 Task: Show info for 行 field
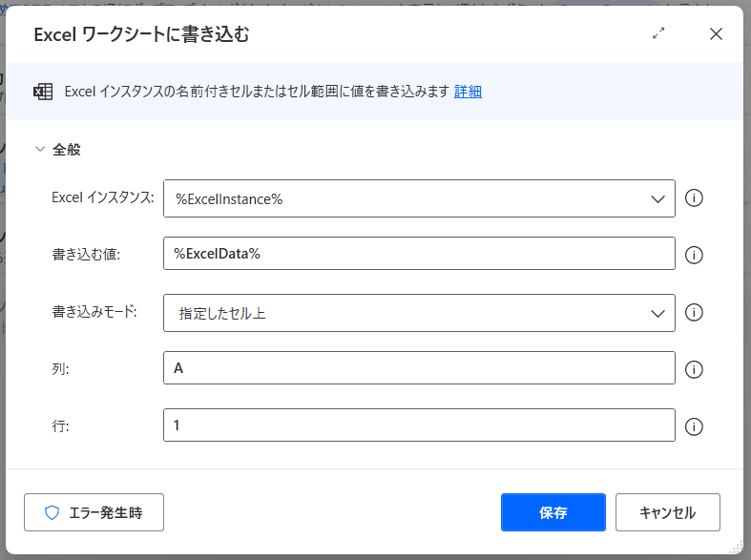pos(694,426)
